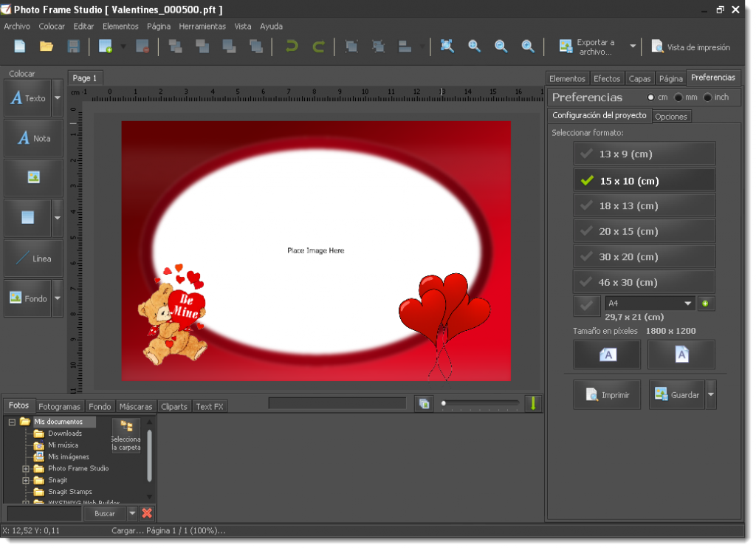The width and height of the screenshot is (756, 548).
Task: Open the Herramientas menu
Action: pos(202,26)
